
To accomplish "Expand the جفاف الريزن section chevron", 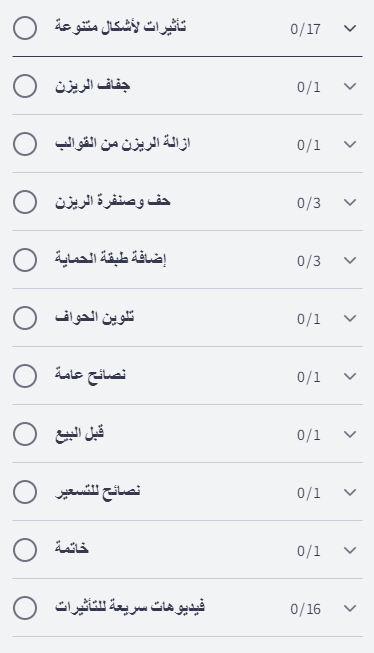I will 350,86.
